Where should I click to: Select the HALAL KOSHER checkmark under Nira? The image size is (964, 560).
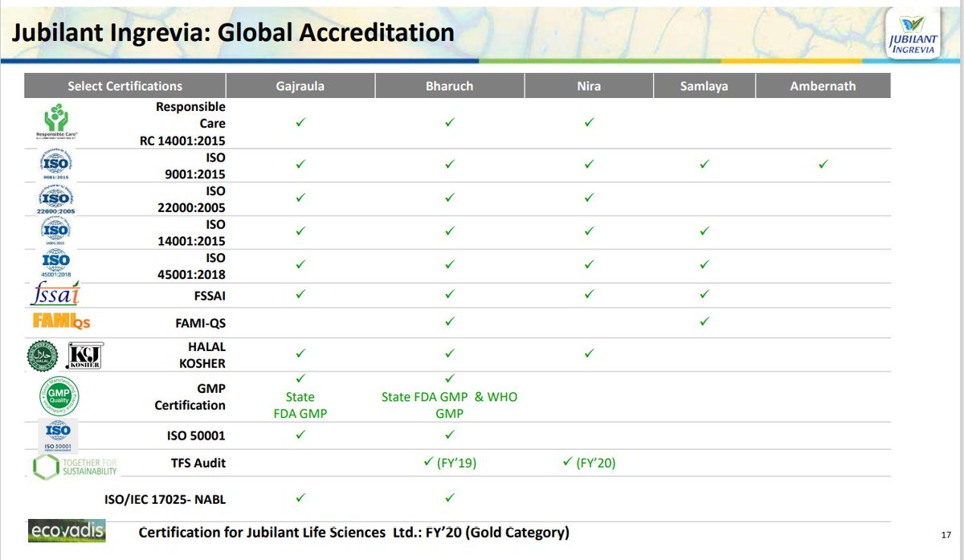589,353
